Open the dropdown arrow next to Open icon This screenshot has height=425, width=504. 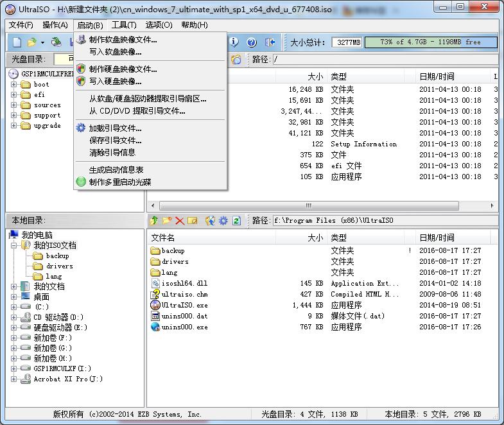42,42
